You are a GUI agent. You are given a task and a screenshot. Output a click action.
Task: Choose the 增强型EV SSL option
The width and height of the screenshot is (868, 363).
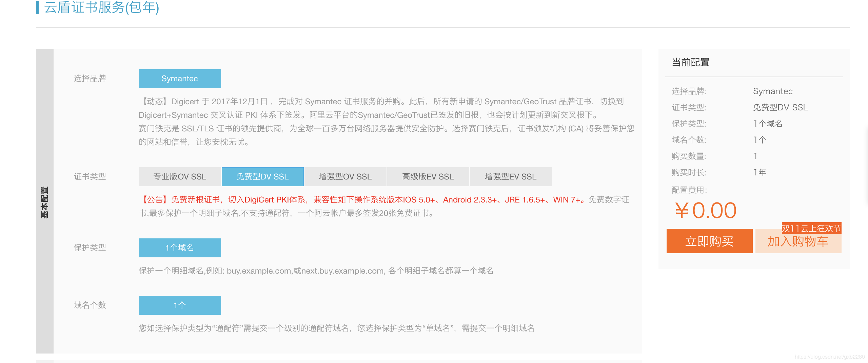click(x=511, y=177)
